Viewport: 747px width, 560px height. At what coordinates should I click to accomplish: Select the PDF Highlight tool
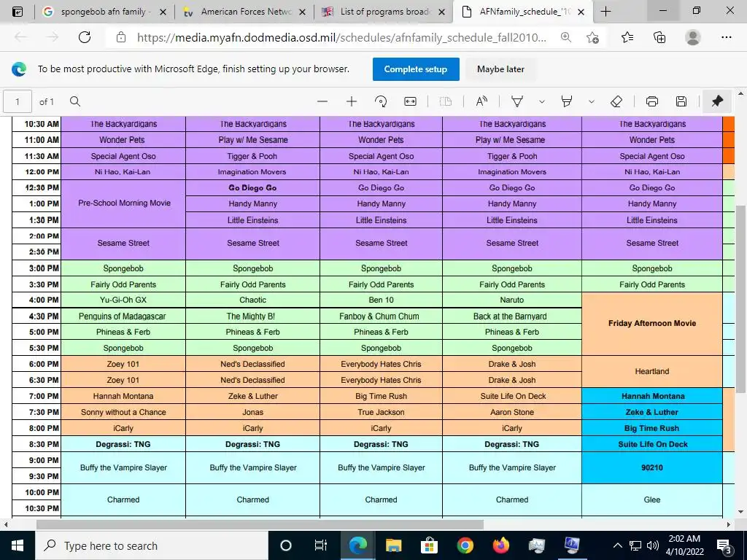pos(566,101)
